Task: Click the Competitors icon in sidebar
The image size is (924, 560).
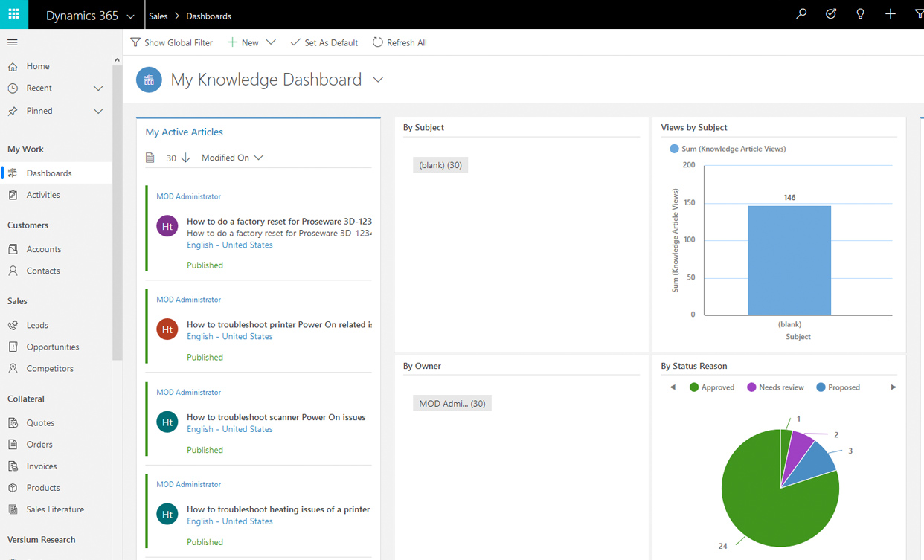Action: (13, 368)
